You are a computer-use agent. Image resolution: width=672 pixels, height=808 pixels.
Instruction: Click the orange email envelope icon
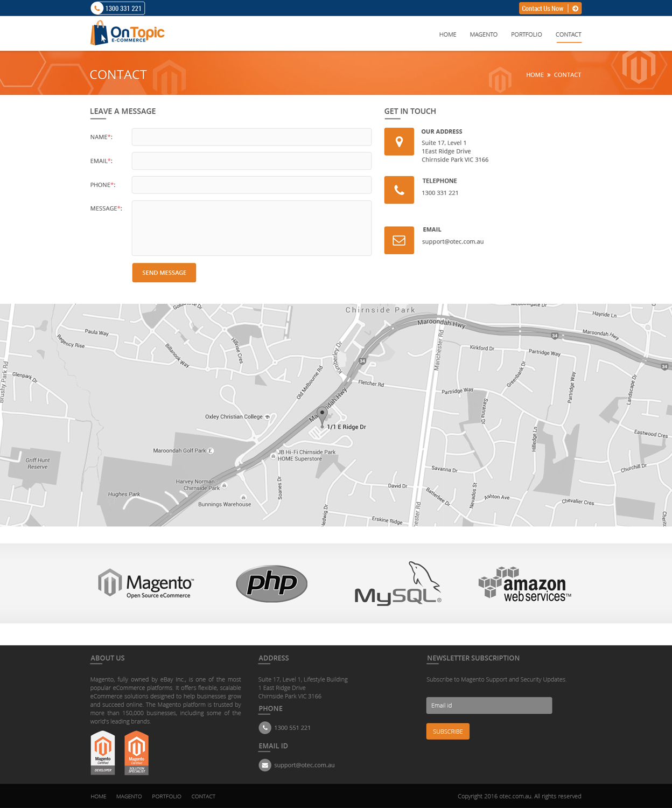pyautogui.click(x=399, y=240)
